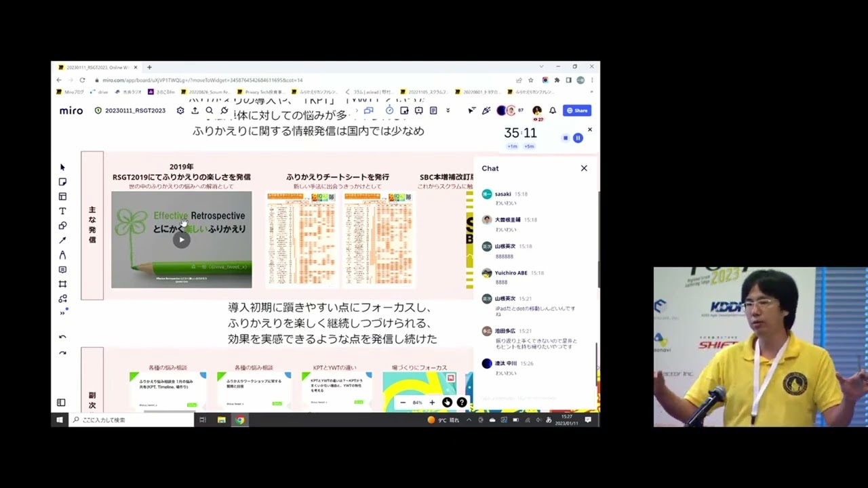868x488 pixels.
Task: Select the sticky note tool
Action: 62,182
